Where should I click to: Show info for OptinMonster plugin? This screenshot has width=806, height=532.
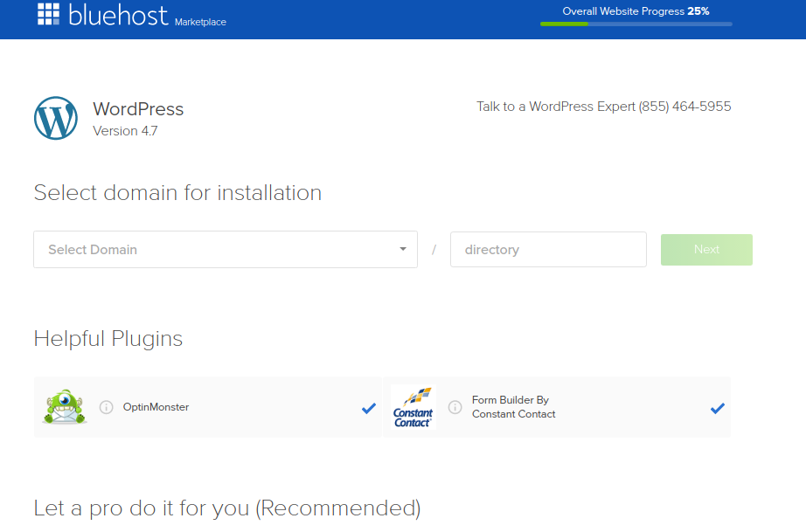click(x=107, y=407)
